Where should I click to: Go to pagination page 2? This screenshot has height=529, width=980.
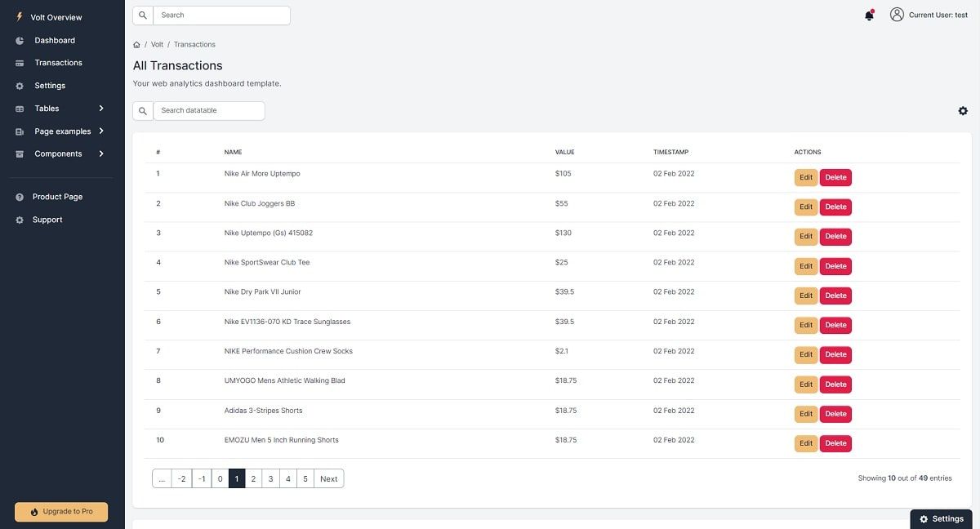(x=253, y=479)
